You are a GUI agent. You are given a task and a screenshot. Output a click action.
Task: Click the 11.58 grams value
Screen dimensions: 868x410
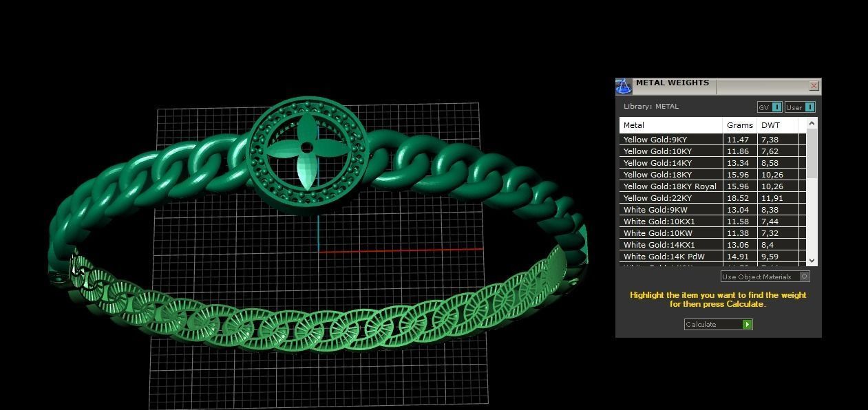click(x=737, y=222)
